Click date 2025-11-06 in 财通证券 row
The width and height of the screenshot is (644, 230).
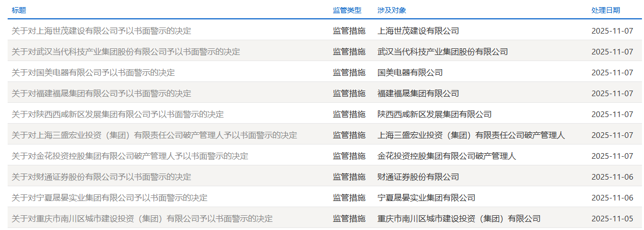pyautogui.click(x=612, y=177)
